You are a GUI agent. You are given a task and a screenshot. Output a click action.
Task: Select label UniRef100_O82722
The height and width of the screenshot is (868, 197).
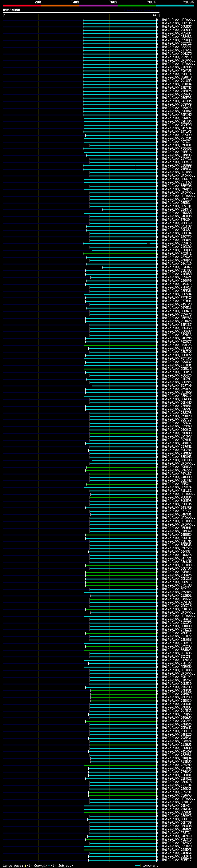(176, 43)
